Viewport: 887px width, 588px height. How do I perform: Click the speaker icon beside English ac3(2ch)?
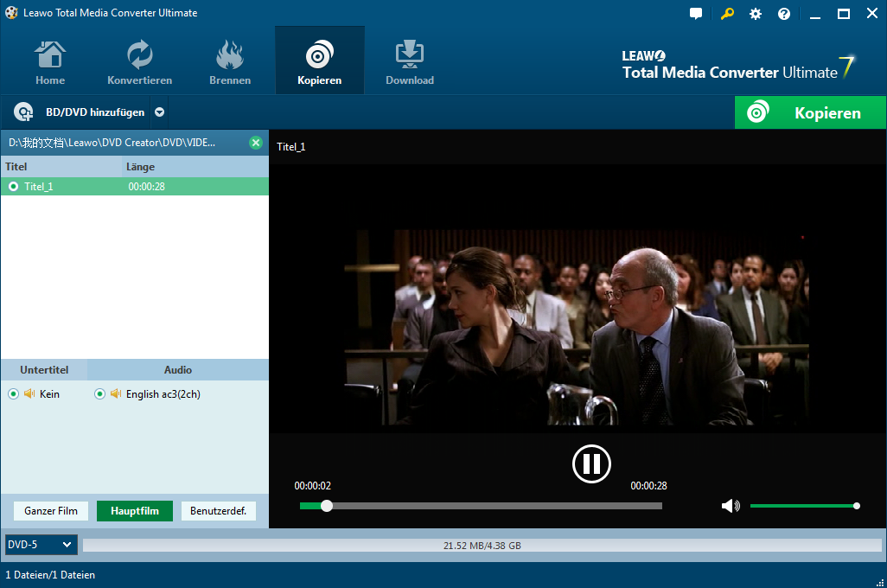[116, 393]
